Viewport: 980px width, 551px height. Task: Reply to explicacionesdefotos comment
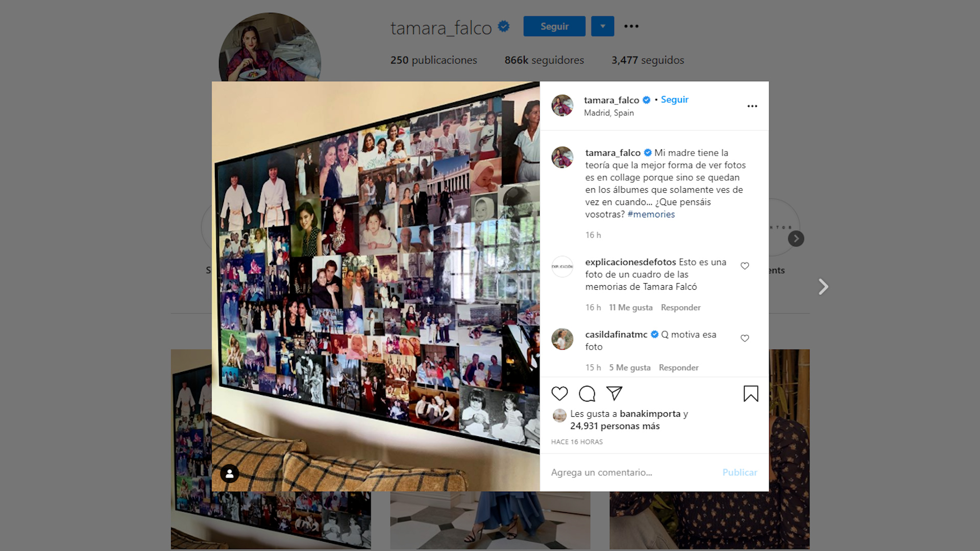tap(680, 308)
